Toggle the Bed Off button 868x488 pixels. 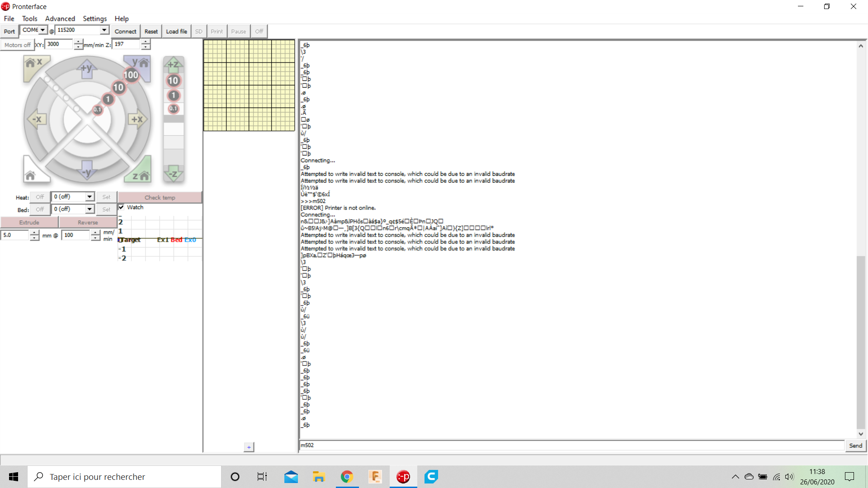pos(40,210)
